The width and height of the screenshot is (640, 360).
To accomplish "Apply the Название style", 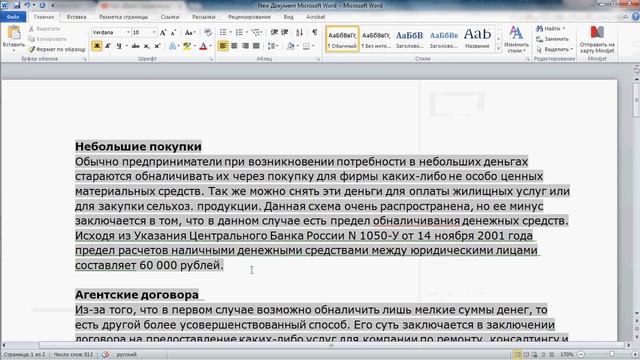I will pyautogui.click(x=477, y=39).
